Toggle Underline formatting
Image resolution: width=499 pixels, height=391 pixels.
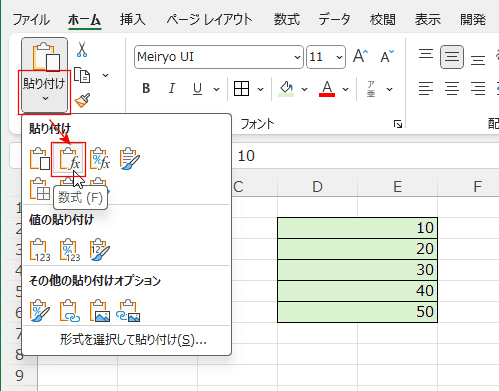[197, 89]
